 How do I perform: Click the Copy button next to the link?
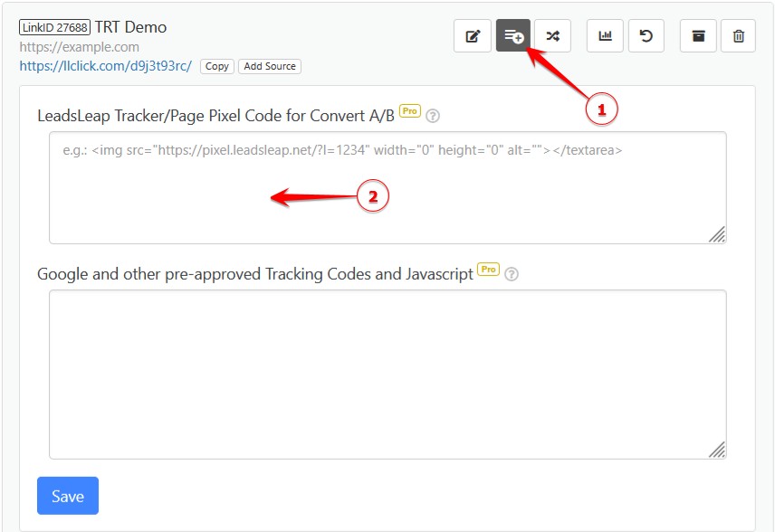[216, 66]
